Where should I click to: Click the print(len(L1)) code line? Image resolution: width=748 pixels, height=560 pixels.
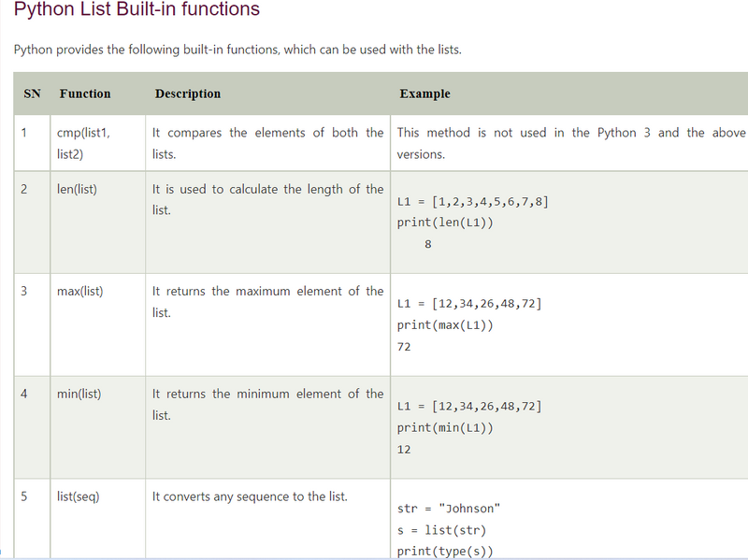pos(445,223)
